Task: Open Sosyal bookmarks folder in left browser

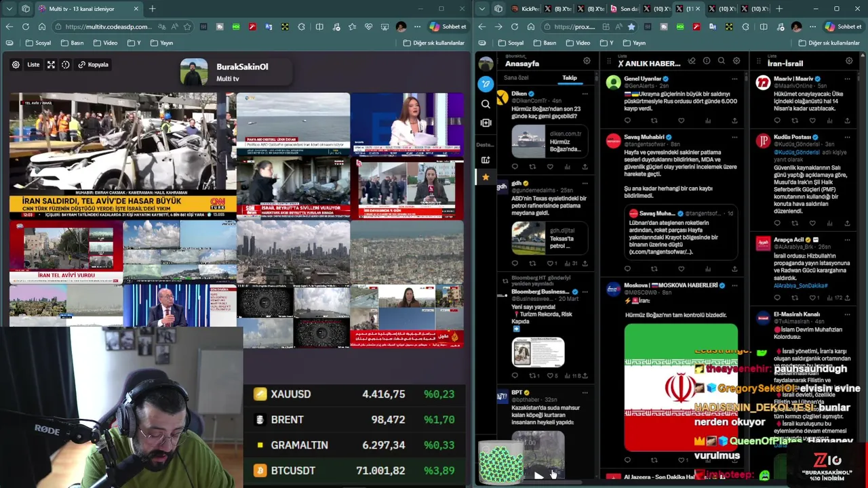Action: coord(38,43)
